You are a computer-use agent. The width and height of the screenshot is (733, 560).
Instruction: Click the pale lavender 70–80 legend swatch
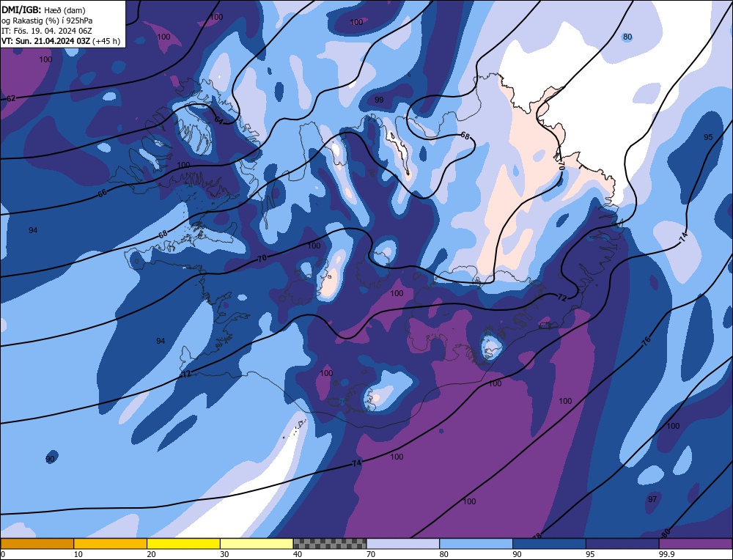click(x=403, y=544)
